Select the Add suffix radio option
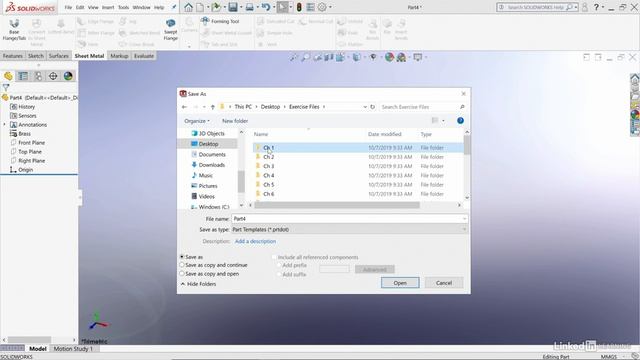Screen dimensions: 640x360 tap(279, 274)
